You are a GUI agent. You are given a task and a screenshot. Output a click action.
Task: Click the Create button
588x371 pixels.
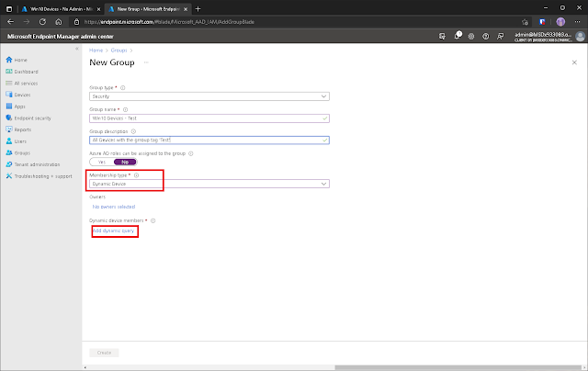[104, 353]
